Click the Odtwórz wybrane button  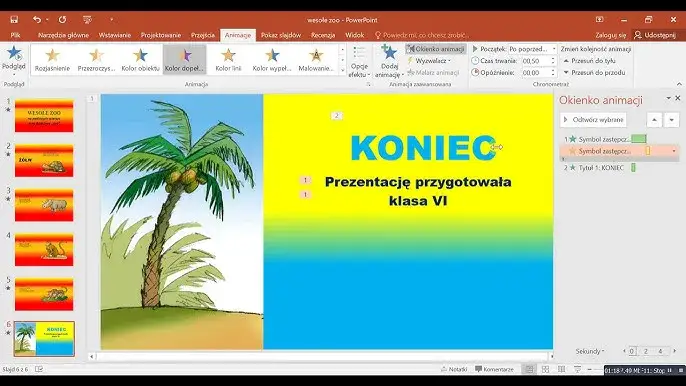tap(593, 119)
